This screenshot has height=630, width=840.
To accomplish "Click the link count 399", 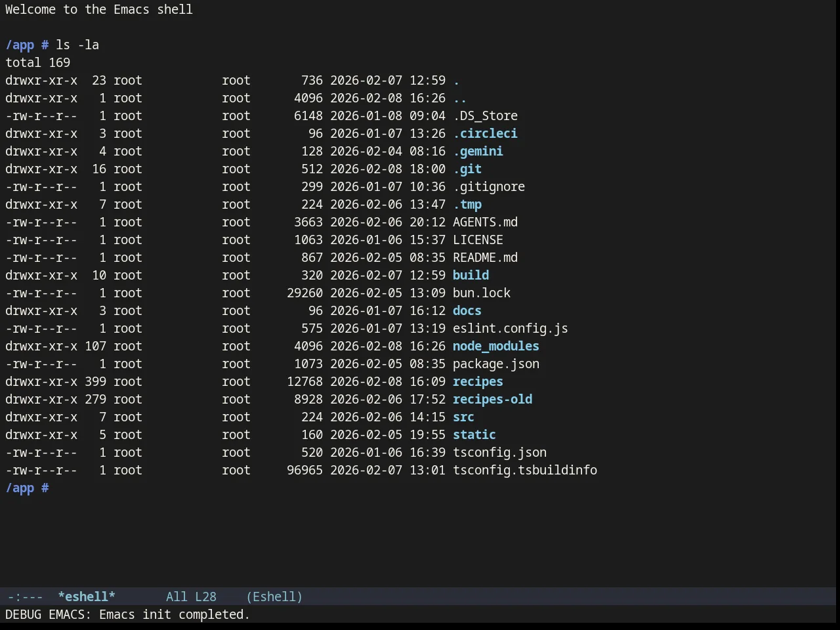I will coord(95,381).
